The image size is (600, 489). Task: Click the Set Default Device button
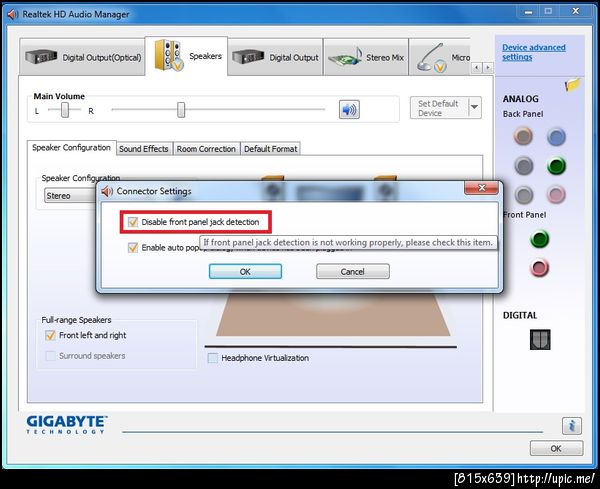pos(439,108)
